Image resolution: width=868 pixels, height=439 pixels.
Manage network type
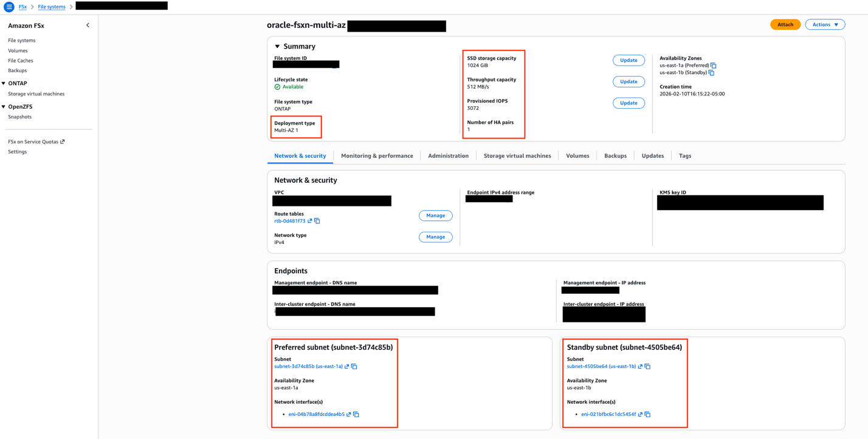pyautogui.click(x=436, y=237)
